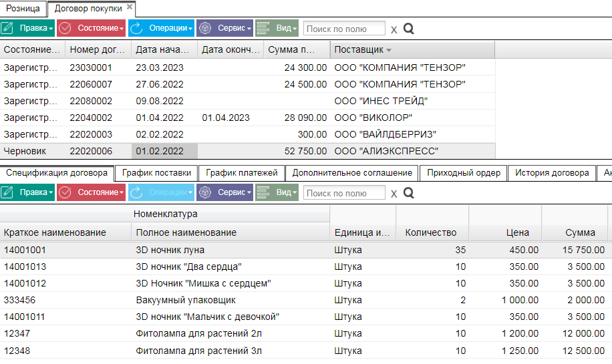Expand top Правка dropdown arrow
The image size is (612, 364).
(x=51, y=29)
